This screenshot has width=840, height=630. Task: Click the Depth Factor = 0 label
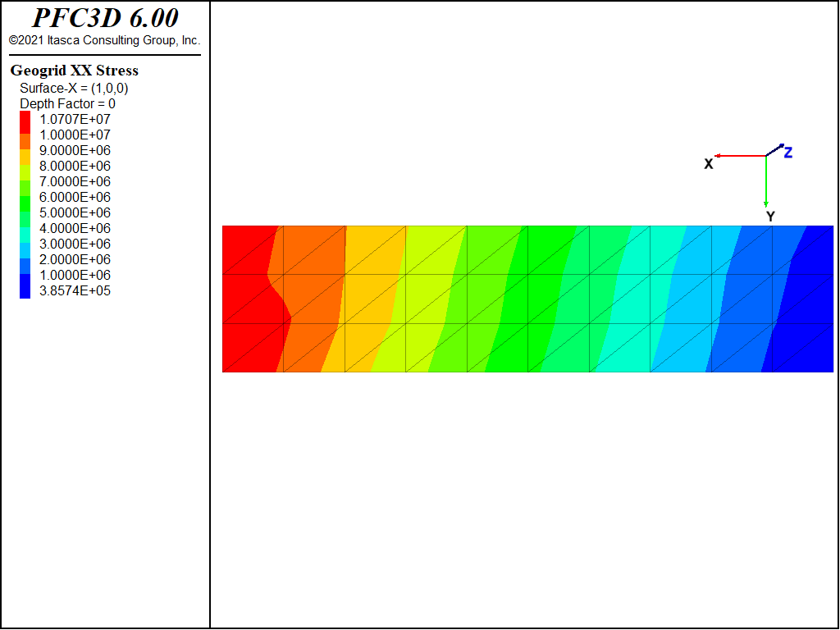point(67,103)
